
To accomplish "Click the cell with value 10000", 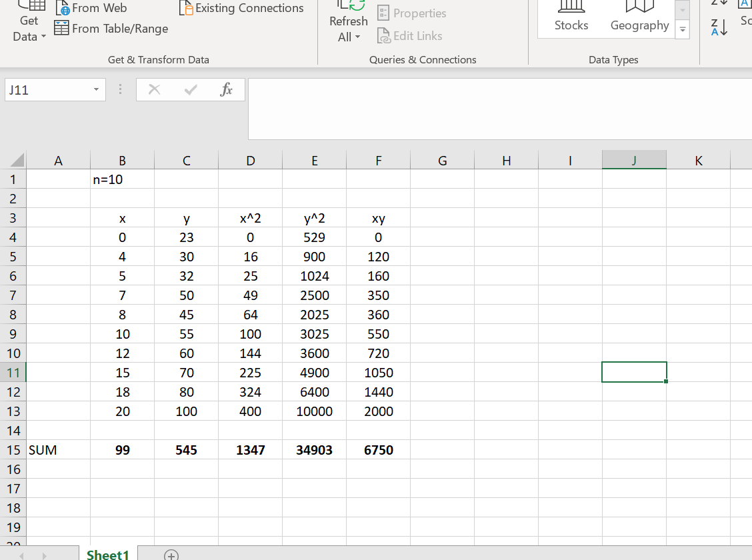I will point(314,411).
